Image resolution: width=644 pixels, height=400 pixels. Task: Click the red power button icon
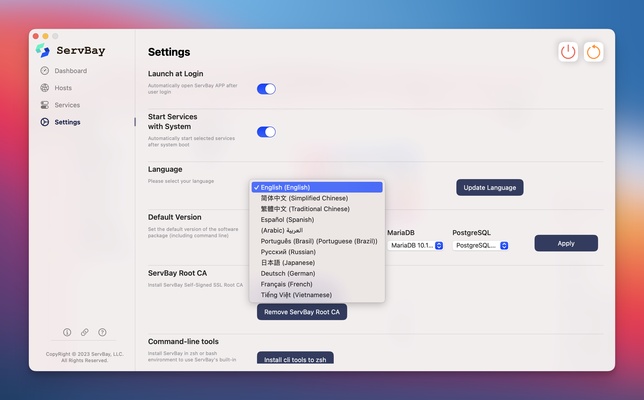568,52
